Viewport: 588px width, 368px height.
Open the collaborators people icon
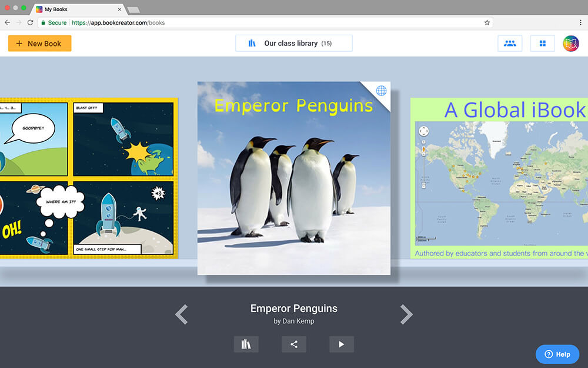pyautogui.click(x=510, y=44)
